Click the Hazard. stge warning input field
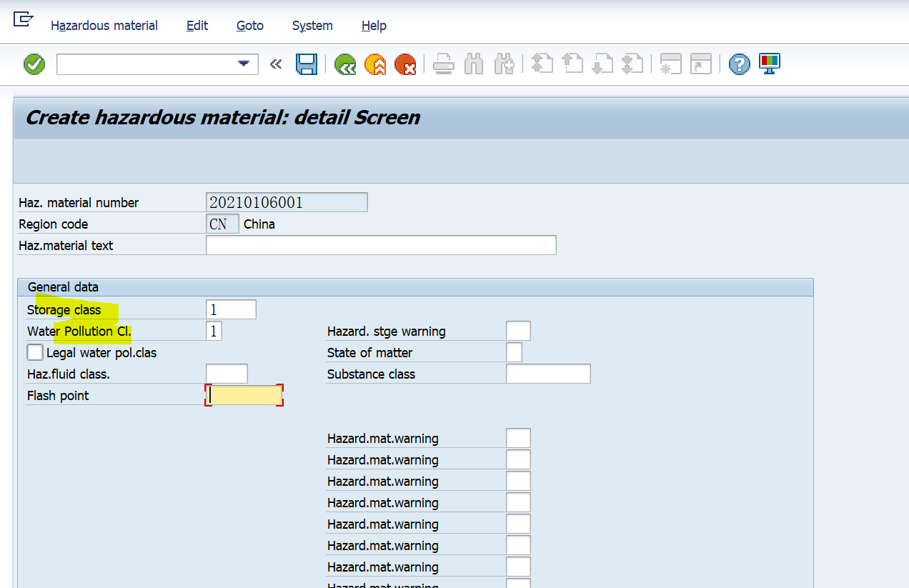Screen dimensions: 909x588 click(x=518, y=331)
